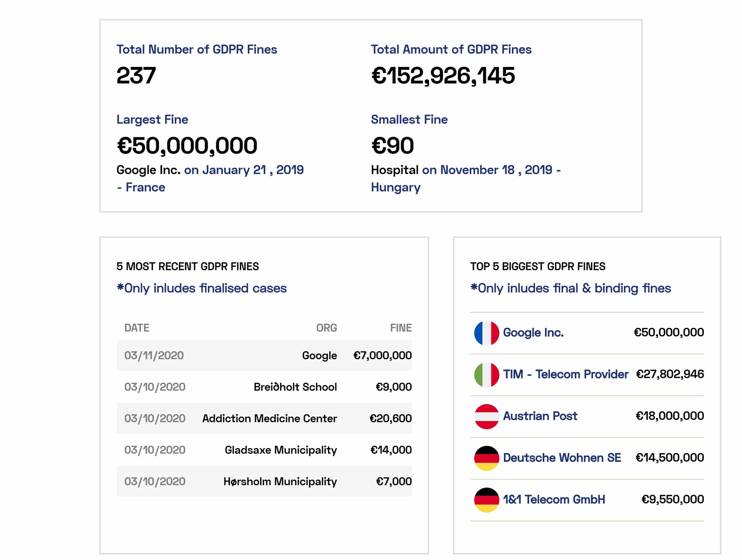742x560 pixels.
Task: Click the €9,550,000 amount for 1&1 Telecom
Action: pyautogui.click(x=673, y=499)
